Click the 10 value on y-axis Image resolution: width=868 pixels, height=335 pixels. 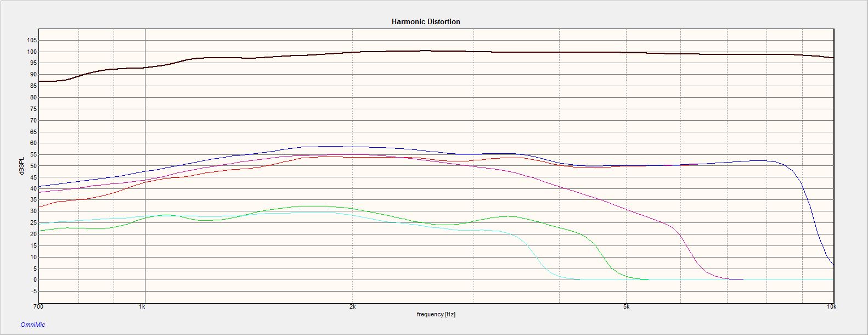[33, 257]
